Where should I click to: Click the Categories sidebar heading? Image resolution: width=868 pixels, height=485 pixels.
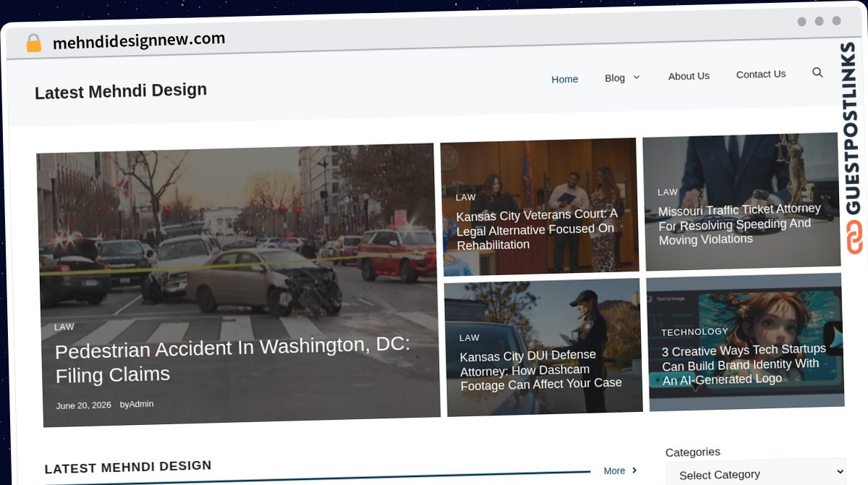click(x=693, y=452)
